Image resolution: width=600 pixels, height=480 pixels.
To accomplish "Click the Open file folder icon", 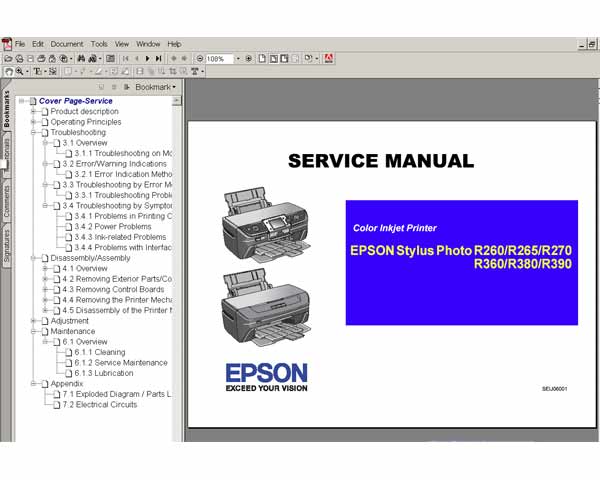I will (8, 59).
